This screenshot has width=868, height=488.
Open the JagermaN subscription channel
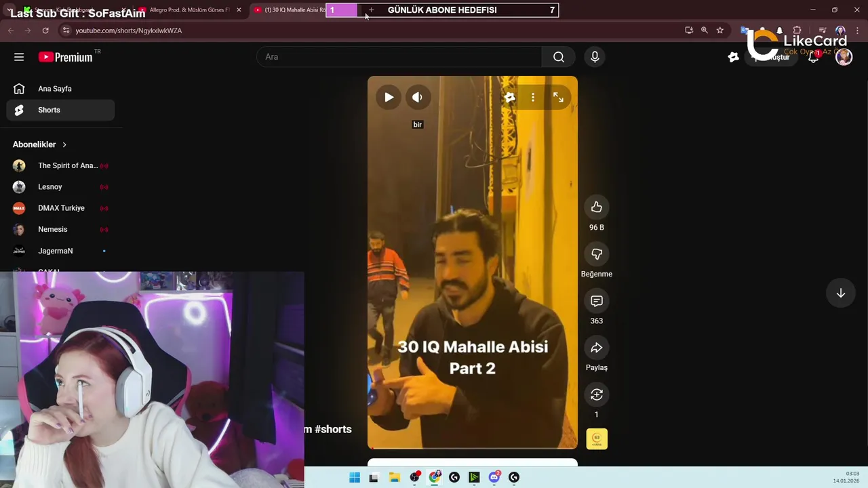[60, 251]
